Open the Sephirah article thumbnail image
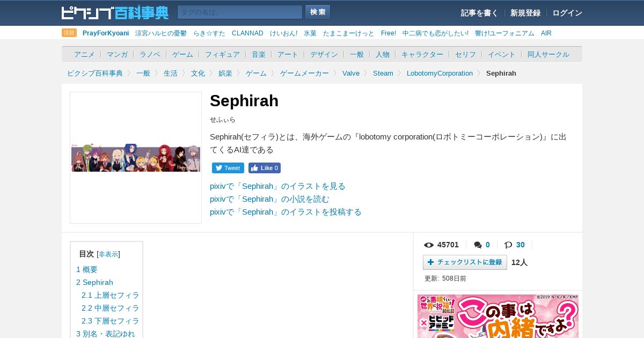Image resolution: width=644 pixels, height=338 pixels. coord(136,158)
